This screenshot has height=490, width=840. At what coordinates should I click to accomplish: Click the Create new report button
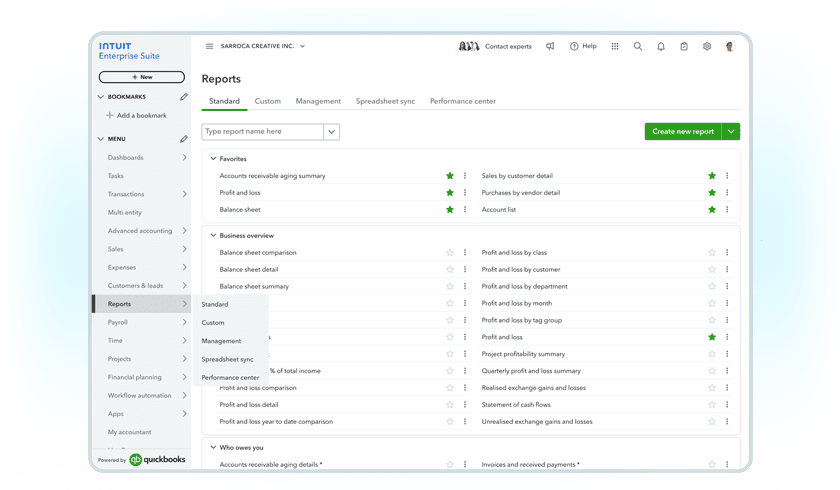683,132
